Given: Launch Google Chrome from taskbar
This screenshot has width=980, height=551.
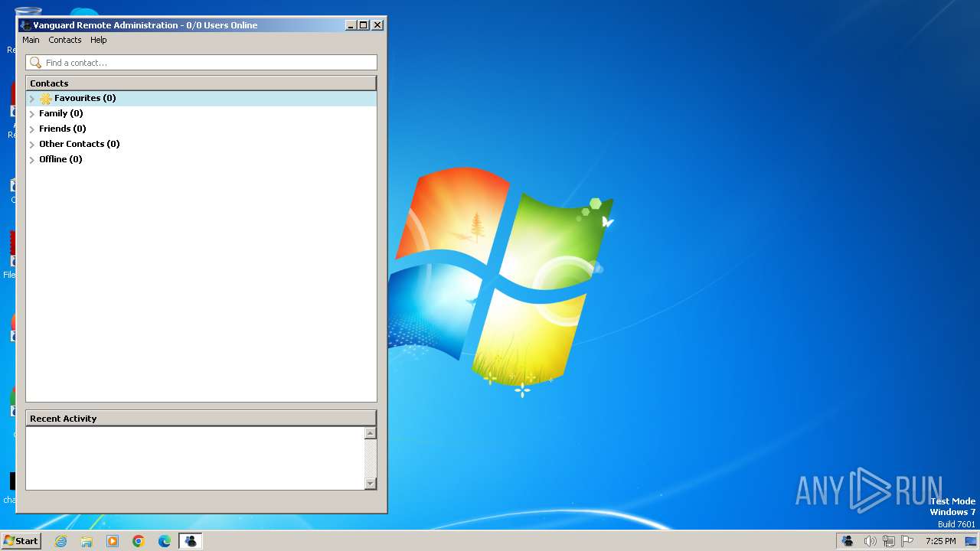Looking at the screenshot, I should pyautogui.click(x=139, y=541).
